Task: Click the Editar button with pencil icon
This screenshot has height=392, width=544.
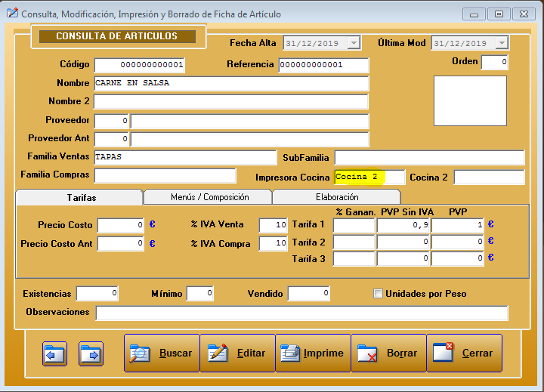Action: click(x=237, y=353)
